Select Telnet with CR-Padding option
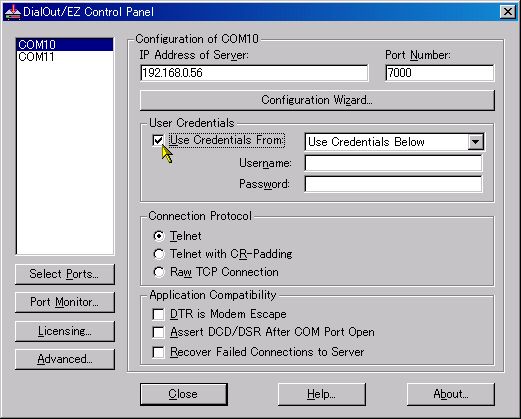 (159, 254)
